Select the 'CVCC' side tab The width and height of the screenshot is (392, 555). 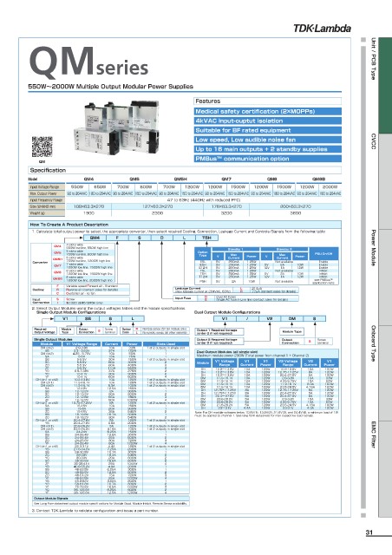point(373,141)
